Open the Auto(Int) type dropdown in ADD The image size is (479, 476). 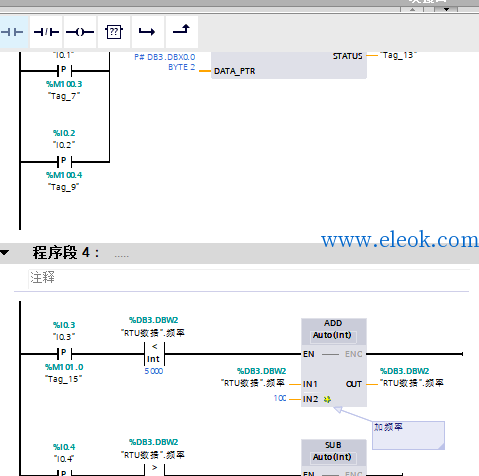tap(332, 336)
